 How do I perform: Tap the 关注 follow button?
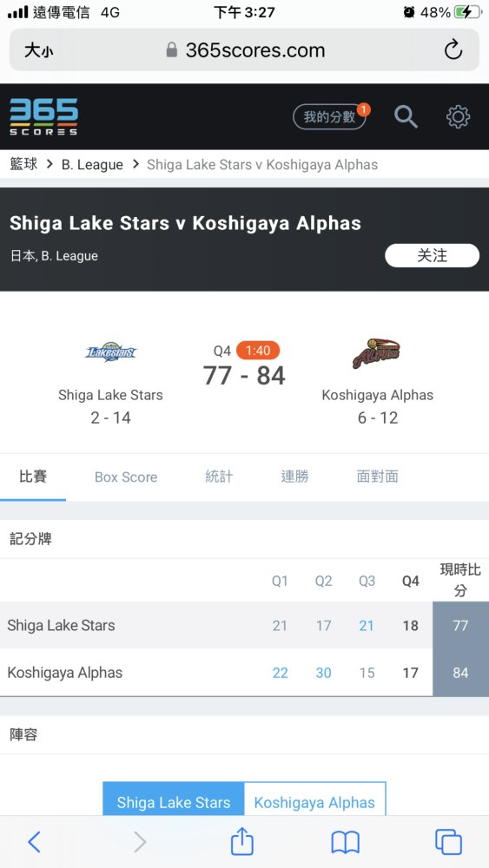(x=432, y=256)
